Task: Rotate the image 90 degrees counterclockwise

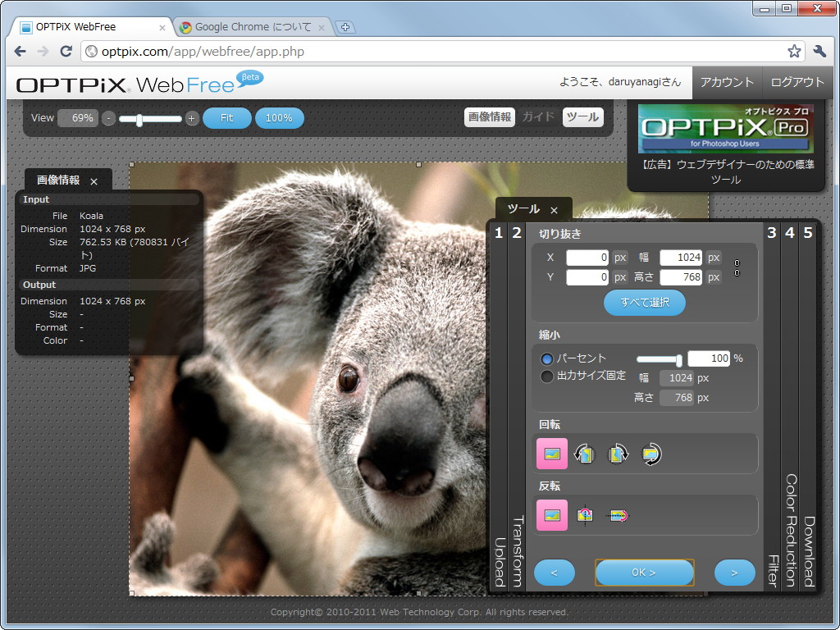Action: [x=584, y=454]
